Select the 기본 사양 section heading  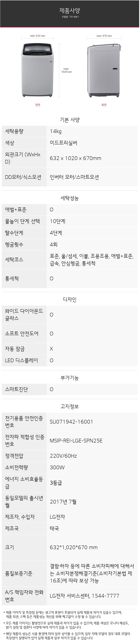(70, 120)
